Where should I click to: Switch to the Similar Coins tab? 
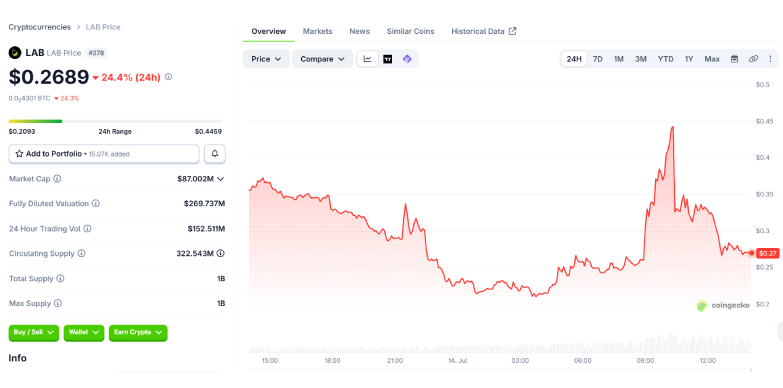coord(410,31)
